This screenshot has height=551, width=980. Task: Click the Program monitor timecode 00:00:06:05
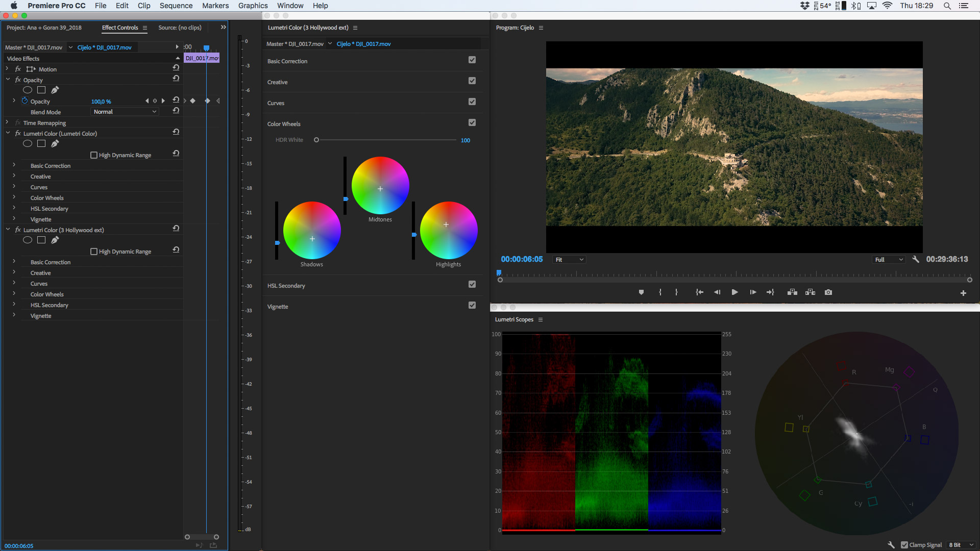tap(522, 259)
